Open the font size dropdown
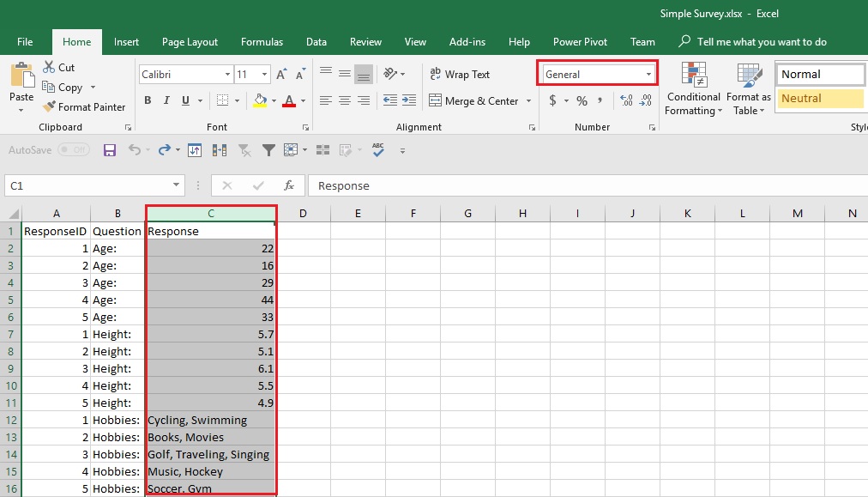 [265, 74]
